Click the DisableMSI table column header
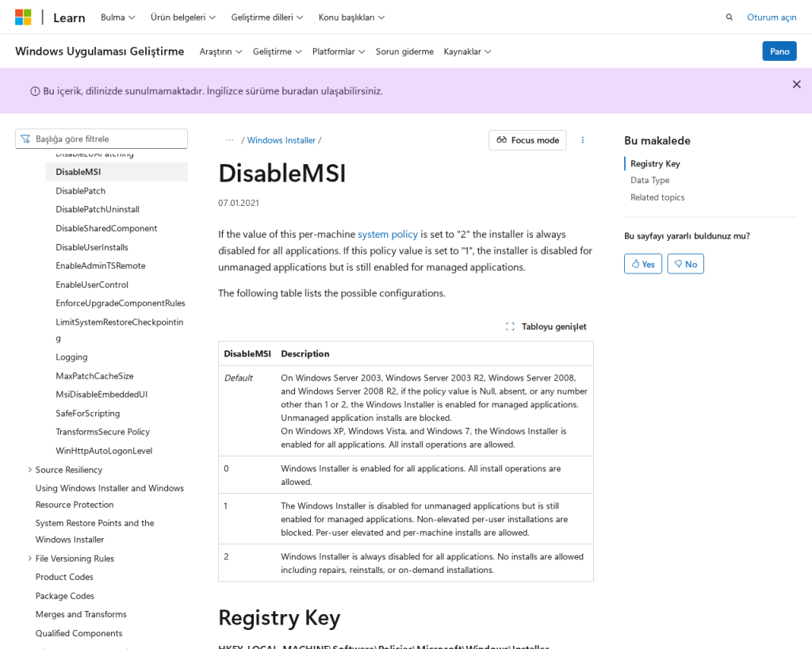812x649 pixels. tap(247, 354)
